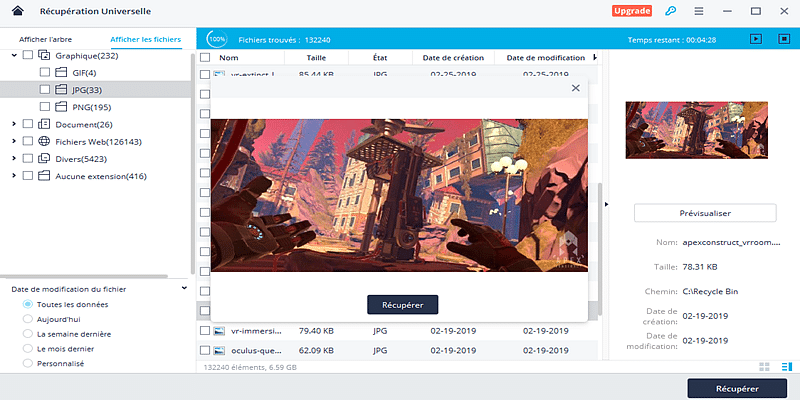800x400 pixels.
Task: Tick the Fichiers Web checkbox
Action: point(28,141)
